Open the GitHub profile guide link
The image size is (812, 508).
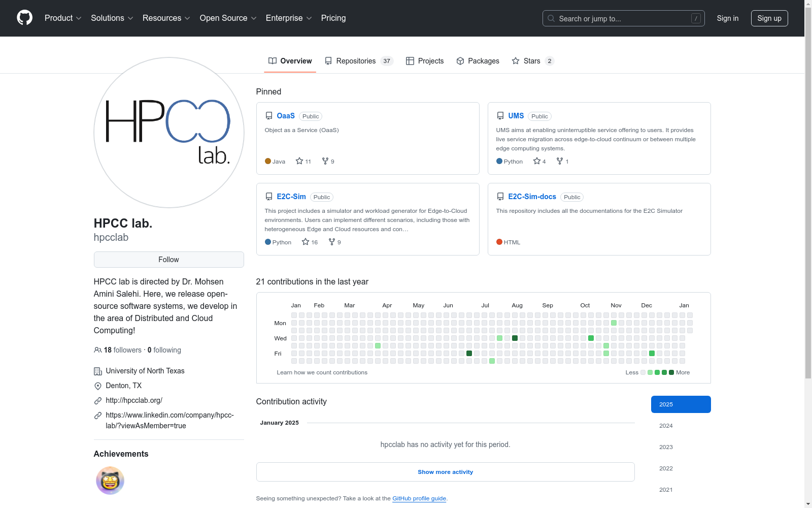[x=419, y=498]
